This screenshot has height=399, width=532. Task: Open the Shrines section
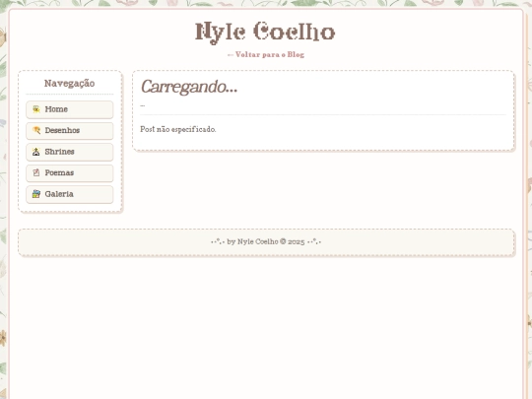click(x=70, y=152)
